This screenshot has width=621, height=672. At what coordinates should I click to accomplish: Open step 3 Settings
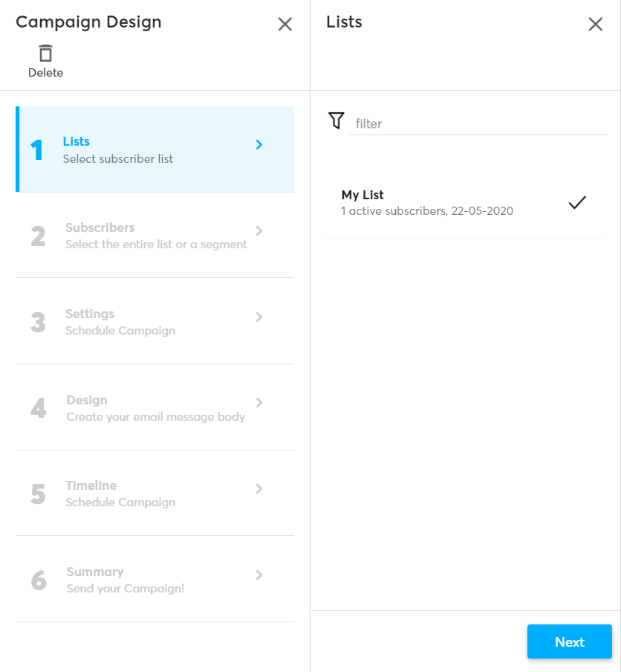pos(120,322)
